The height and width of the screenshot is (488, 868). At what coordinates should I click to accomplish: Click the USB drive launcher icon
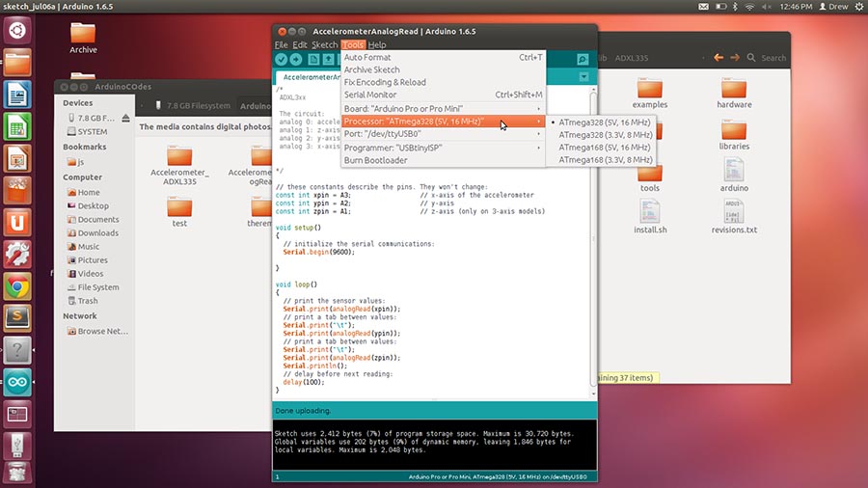pyautogui.click(x=17, y=445)
